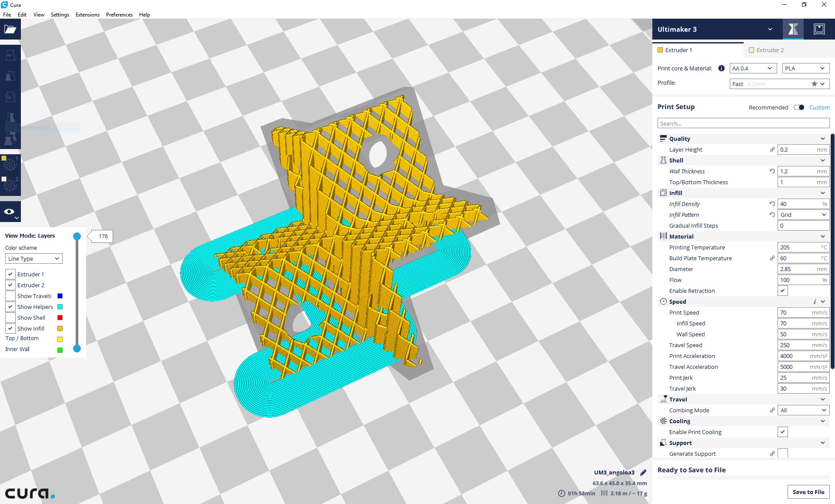Collapse the Material section chevron
This screenshot has height=504, width=835.
tap(822, 236)
